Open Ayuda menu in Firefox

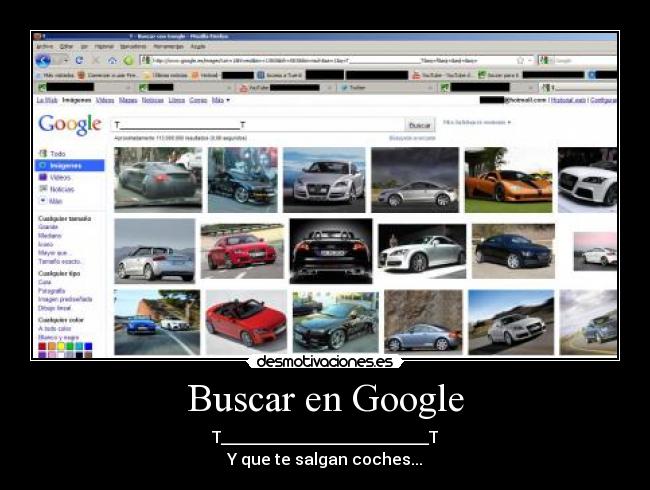pos(198,47)
